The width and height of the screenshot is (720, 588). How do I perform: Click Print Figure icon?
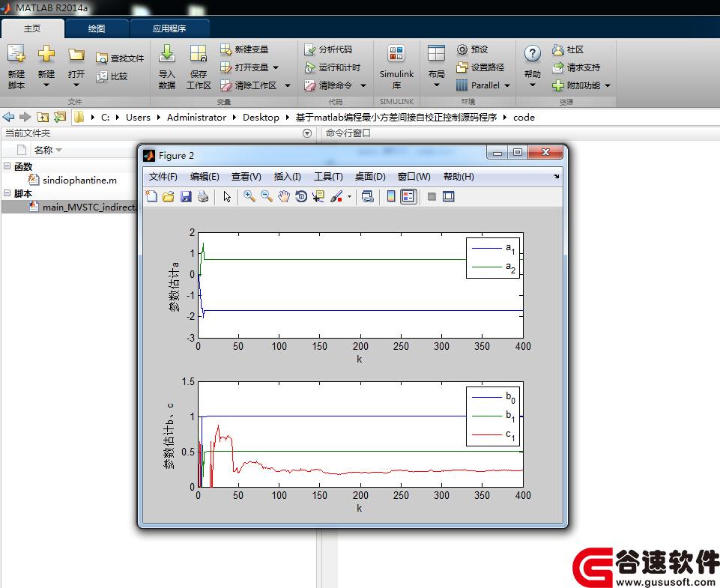coord(202,196)
